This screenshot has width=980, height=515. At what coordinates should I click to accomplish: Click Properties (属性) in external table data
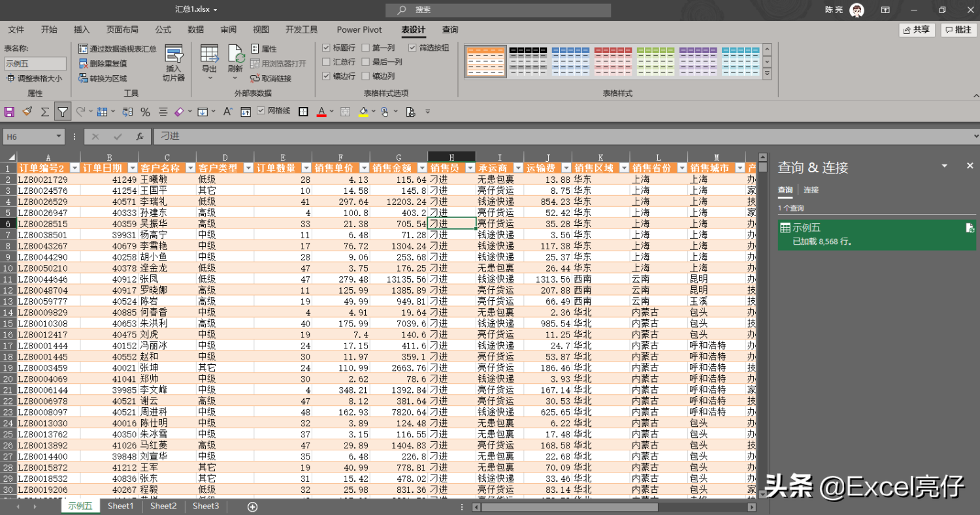pos(264,48)
